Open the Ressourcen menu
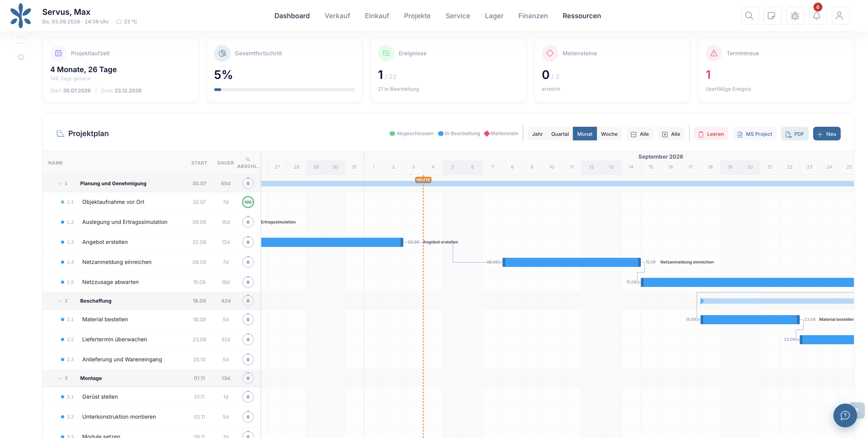Image resolution: width=868 pixels, height=438 pixels. click(x=582, y=16)
